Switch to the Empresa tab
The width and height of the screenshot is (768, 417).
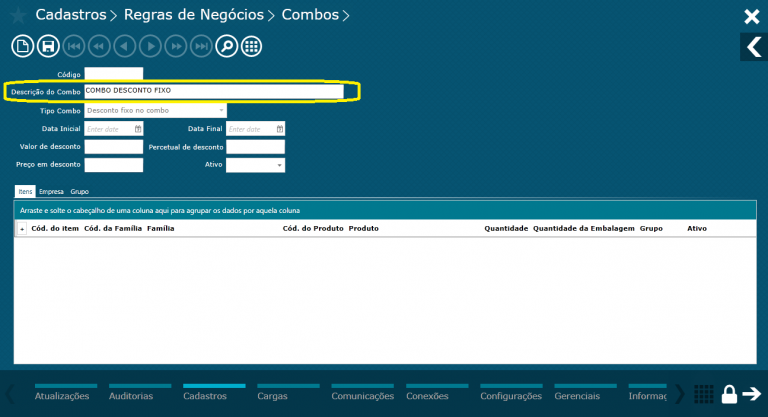51,192
